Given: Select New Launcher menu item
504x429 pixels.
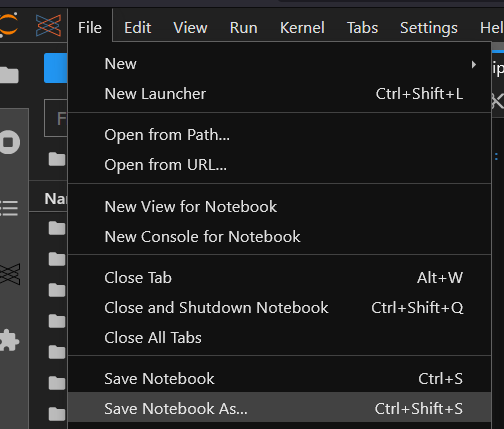Looking at the screenshot, I should pos(279,94).
